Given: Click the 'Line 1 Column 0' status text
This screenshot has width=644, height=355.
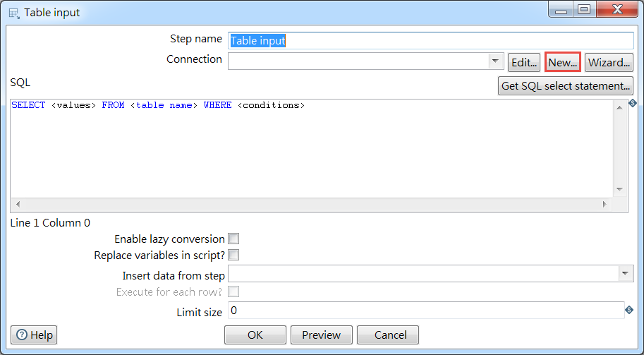Looking at the screenshot, I should pyautogui.click(x=50, y=223).
